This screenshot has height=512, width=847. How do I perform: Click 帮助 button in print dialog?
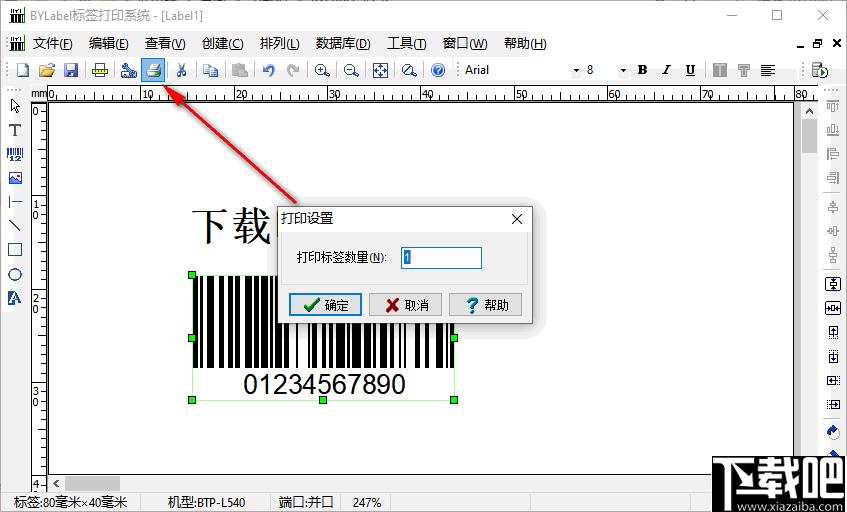point(486,305)
